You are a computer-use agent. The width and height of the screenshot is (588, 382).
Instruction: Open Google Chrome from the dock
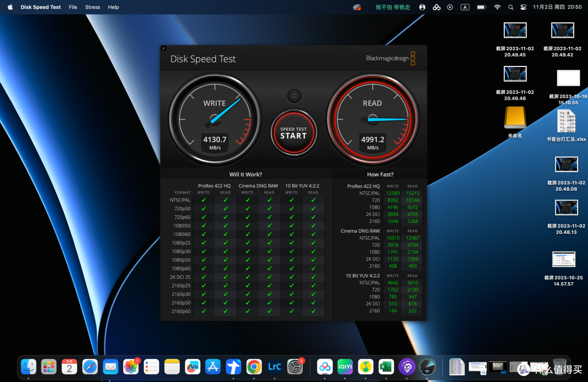coord(254,367)
